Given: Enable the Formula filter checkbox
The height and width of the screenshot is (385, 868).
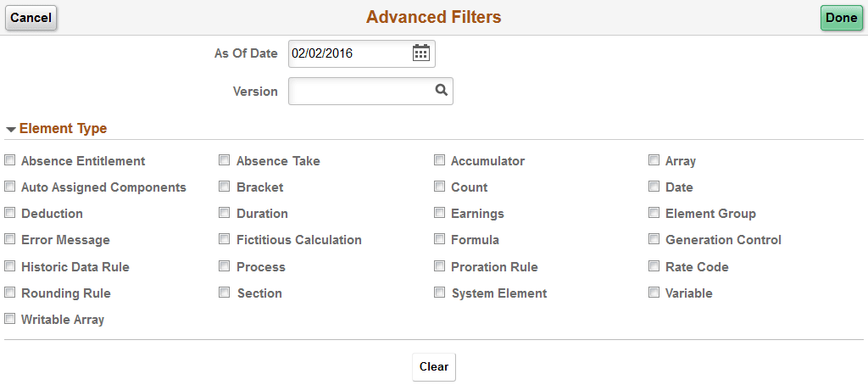Looking at the screenshot, I should click(x=440, y=239).
